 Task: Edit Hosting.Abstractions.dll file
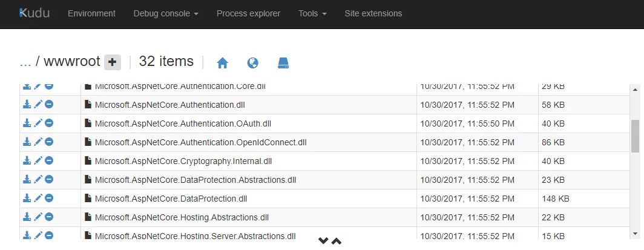tap(38, 216)
